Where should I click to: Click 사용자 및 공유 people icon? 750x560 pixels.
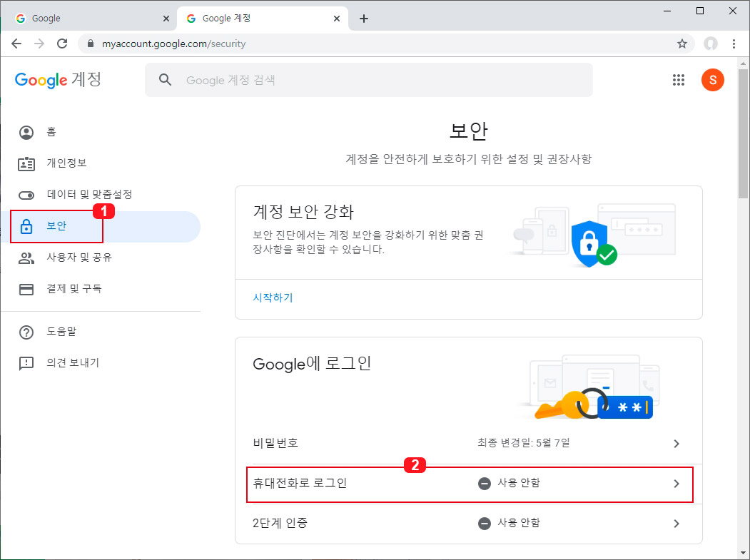pos(26,258)
